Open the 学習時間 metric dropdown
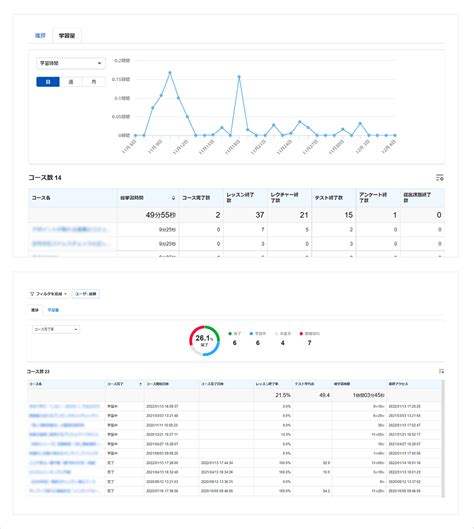474x529 pixels. pos(71,63)
